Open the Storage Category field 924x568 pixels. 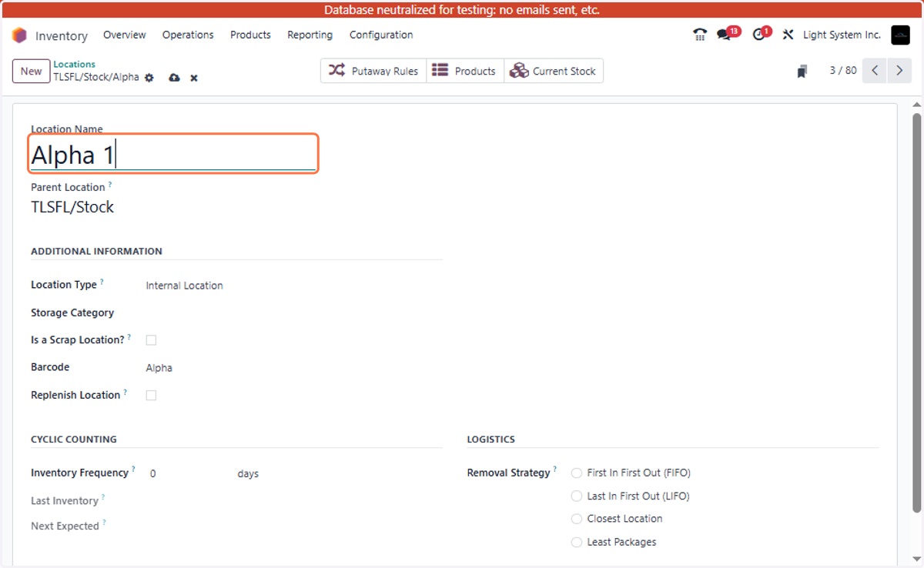tap(293, 313)
